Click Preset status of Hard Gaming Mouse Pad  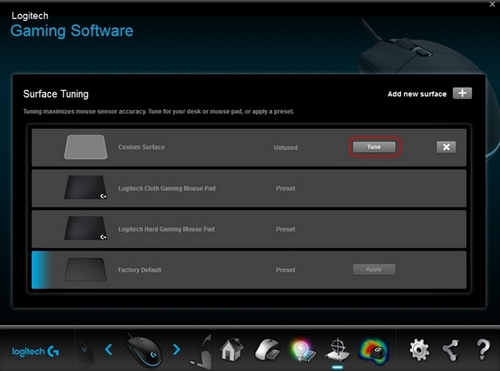[285, 229]
